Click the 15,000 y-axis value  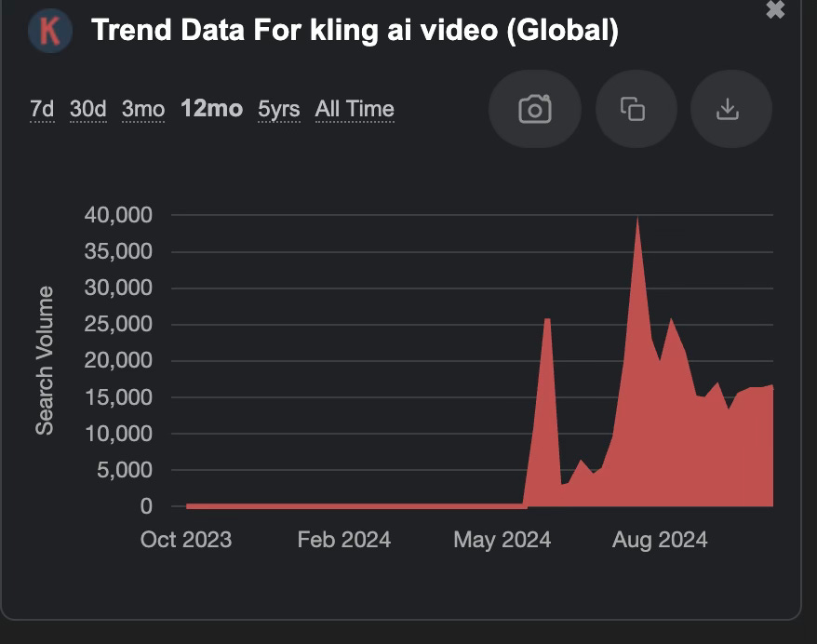118,397
